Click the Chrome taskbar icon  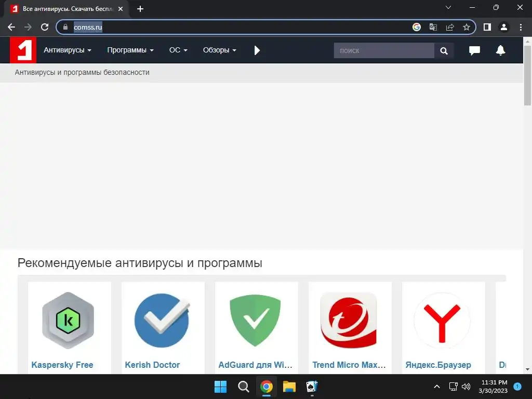point(267,387)
